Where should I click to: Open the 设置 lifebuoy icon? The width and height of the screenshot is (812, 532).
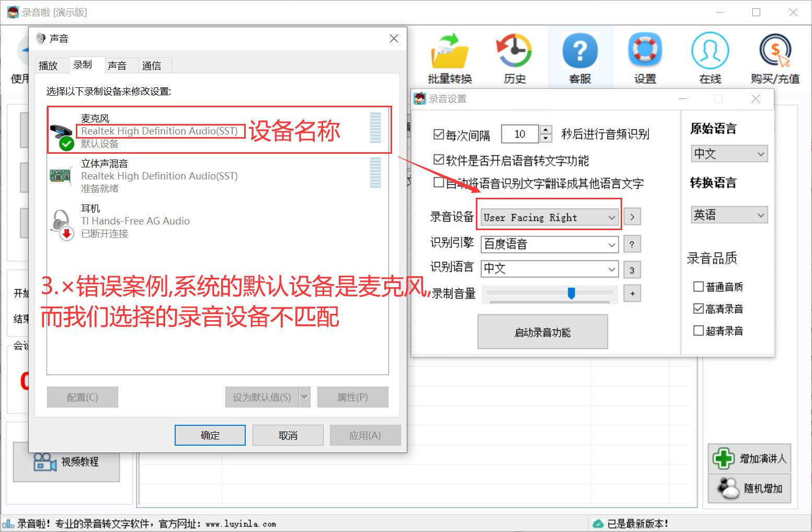645,51
